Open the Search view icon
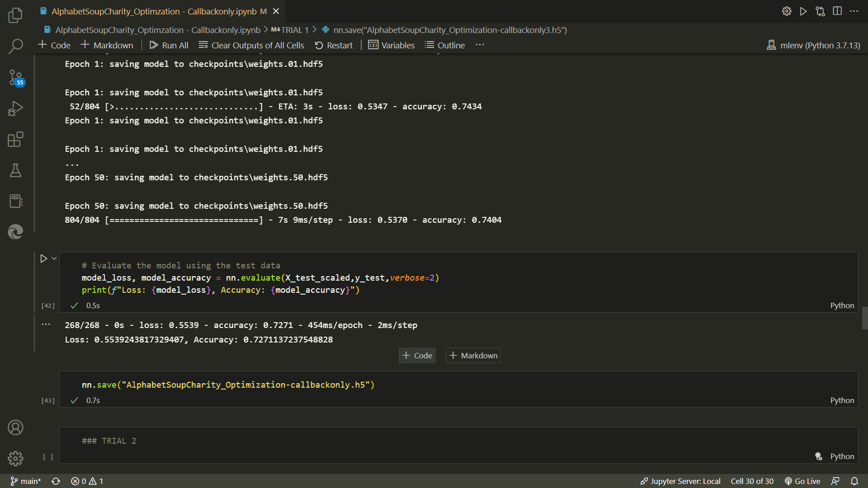The width and height of the screenshot is (868, 488). (15, 46)
